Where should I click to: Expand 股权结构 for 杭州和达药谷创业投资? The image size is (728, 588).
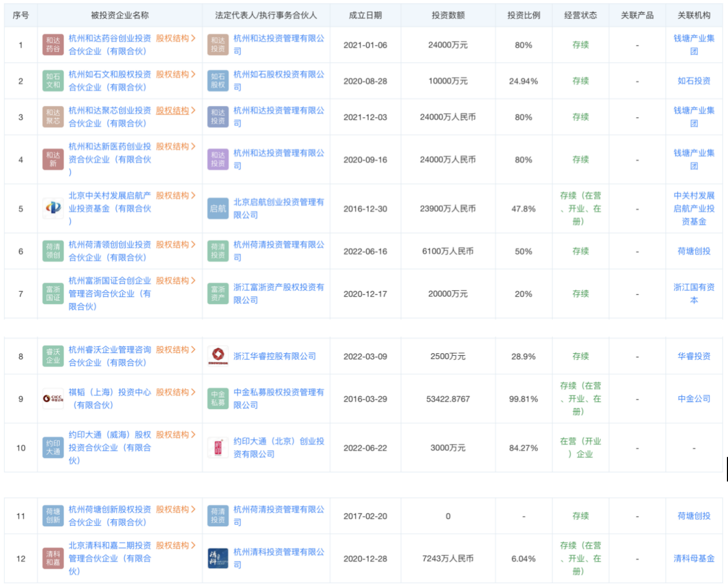175,38
